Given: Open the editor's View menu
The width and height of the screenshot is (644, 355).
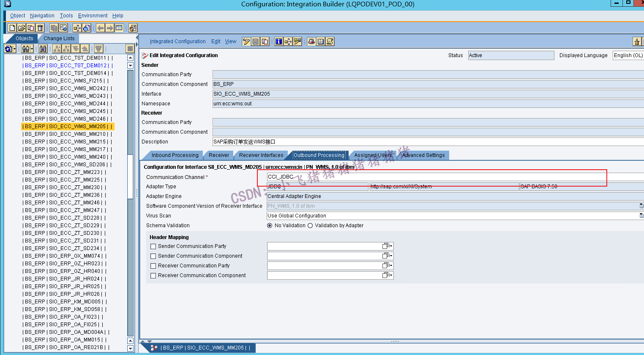Looking at the screenshot, I should [x=231, y=41].
